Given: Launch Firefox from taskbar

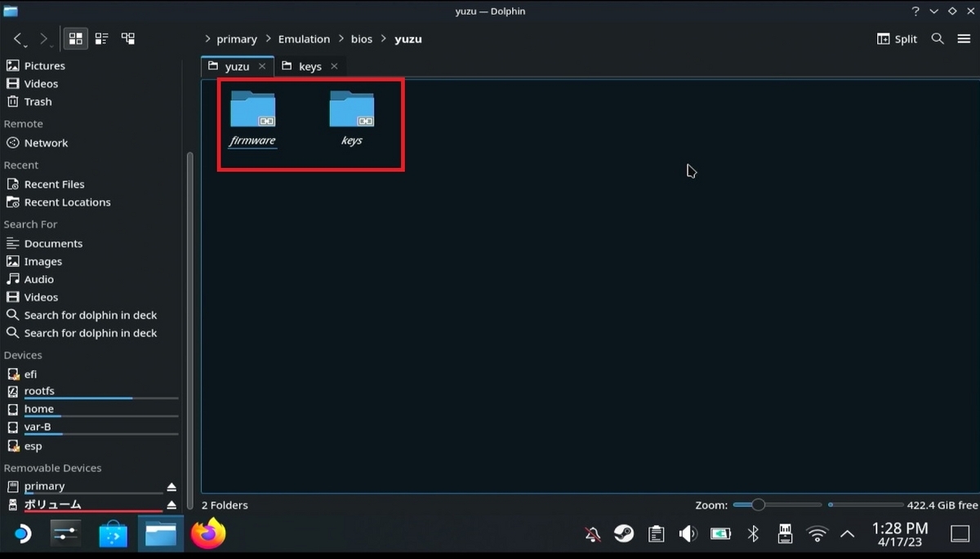Looking at the screenshot, I should (208, 535).
